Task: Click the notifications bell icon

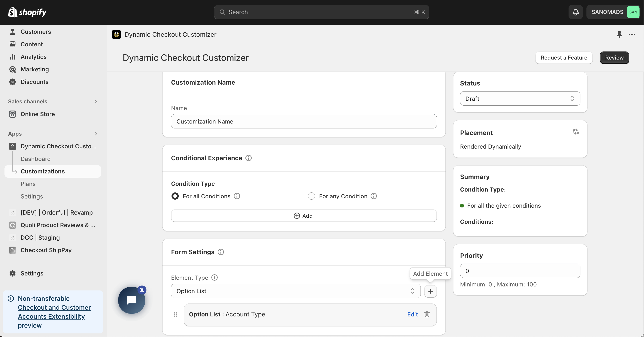Action: tap(575, 12)
